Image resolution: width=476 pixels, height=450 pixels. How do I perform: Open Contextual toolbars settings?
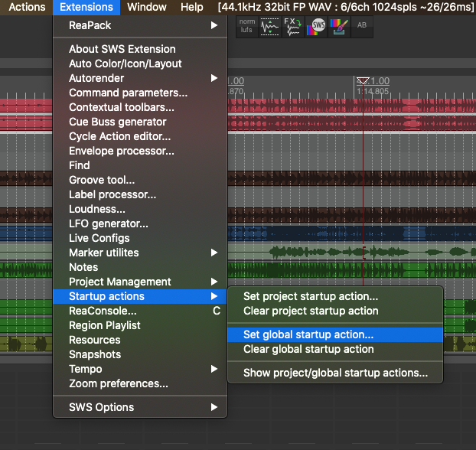point(140,107)
